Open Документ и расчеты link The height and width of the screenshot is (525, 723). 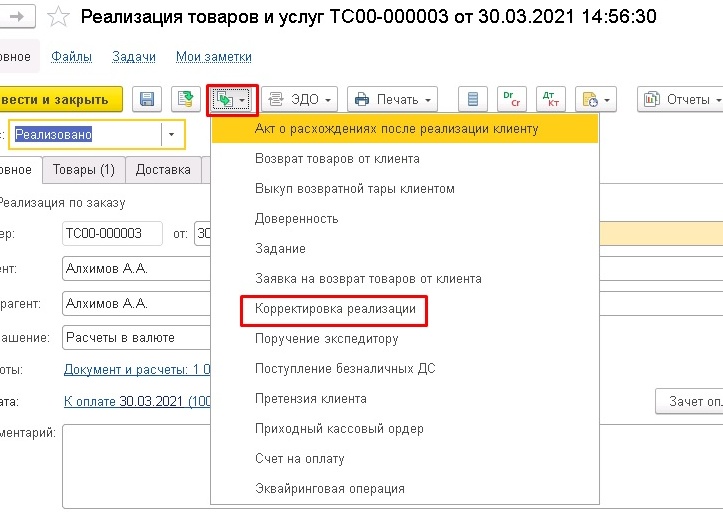pos(137,370)
